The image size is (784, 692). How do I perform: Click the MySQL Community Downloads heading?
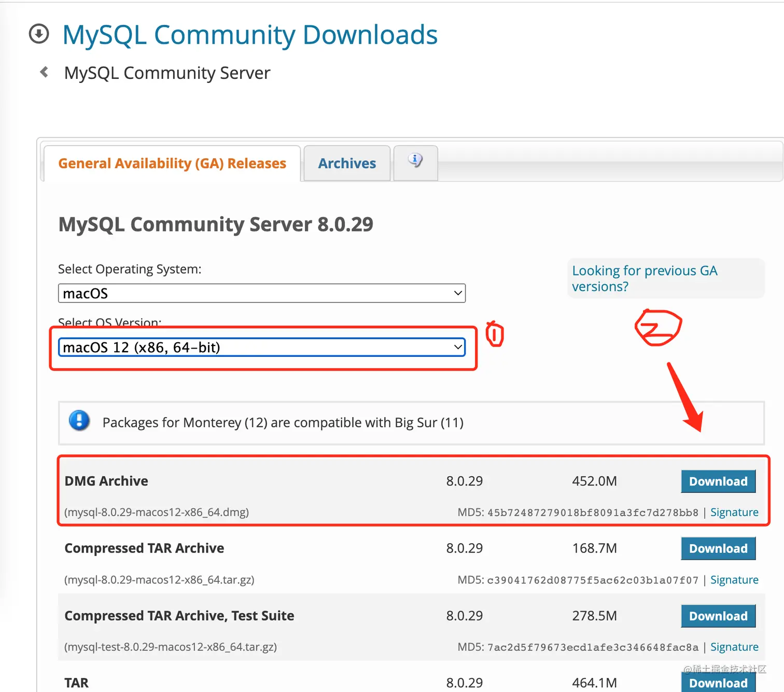250,35
